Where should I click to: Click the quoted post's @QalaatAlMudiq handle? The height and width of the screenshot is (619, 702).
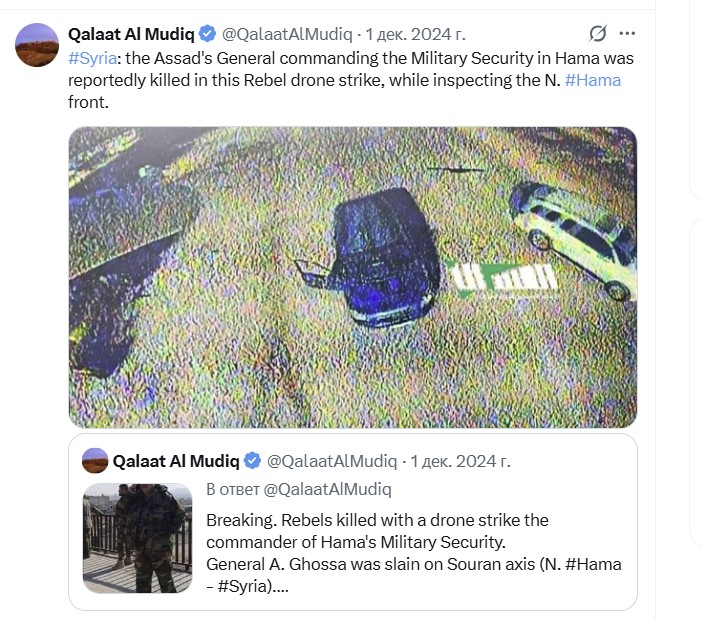332,461
